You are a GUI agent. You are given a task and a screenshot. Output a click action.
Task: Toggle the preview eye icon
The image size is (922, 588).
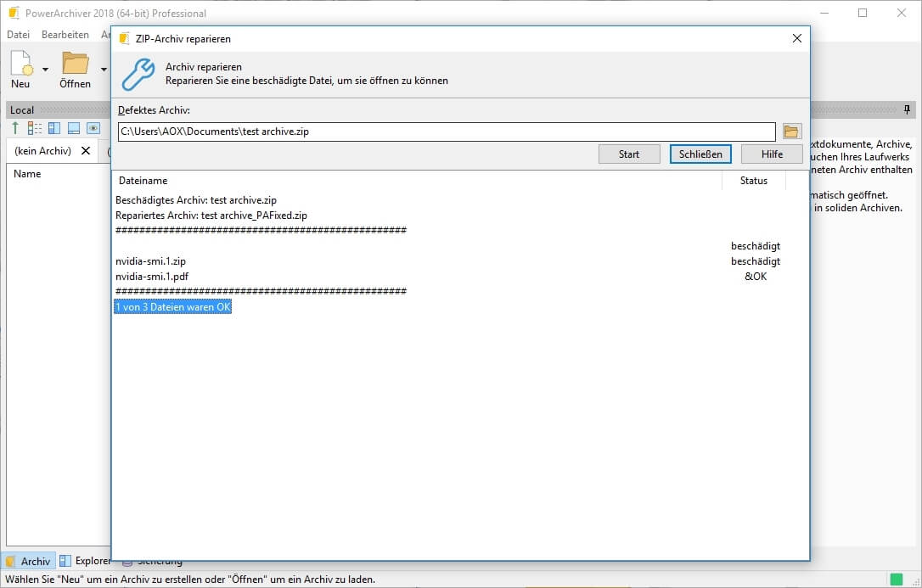[93, 128]
